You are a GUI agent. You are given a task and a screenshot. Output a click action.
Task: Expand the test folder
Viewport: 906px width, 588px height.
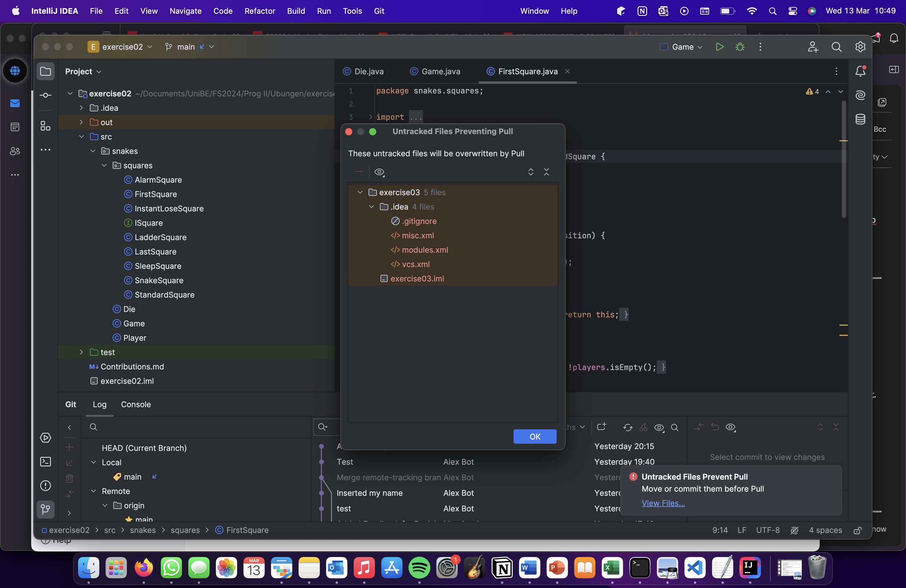point(81,352)
